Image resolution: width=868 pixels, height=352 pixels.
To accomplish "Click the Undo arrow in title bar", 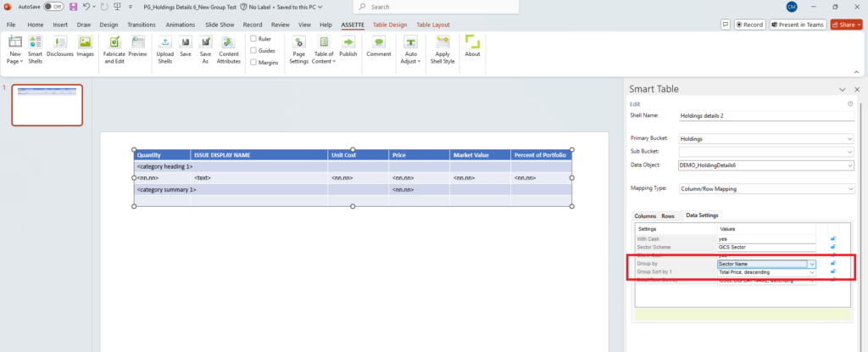I will 86,7.
